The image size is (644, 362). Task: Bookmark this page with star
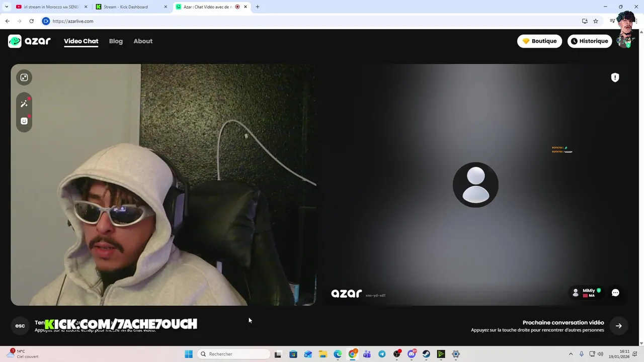[x=596, y=21]
